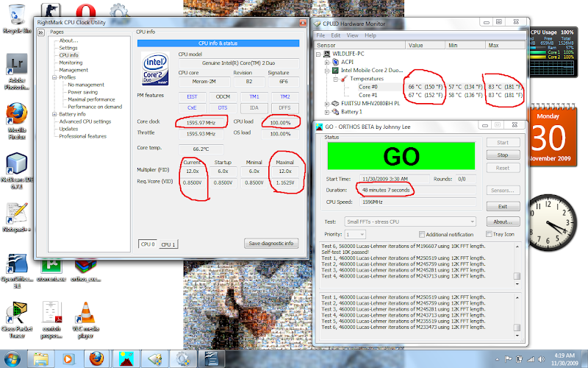Click the network signal tray icon

[x=530, y=359]
